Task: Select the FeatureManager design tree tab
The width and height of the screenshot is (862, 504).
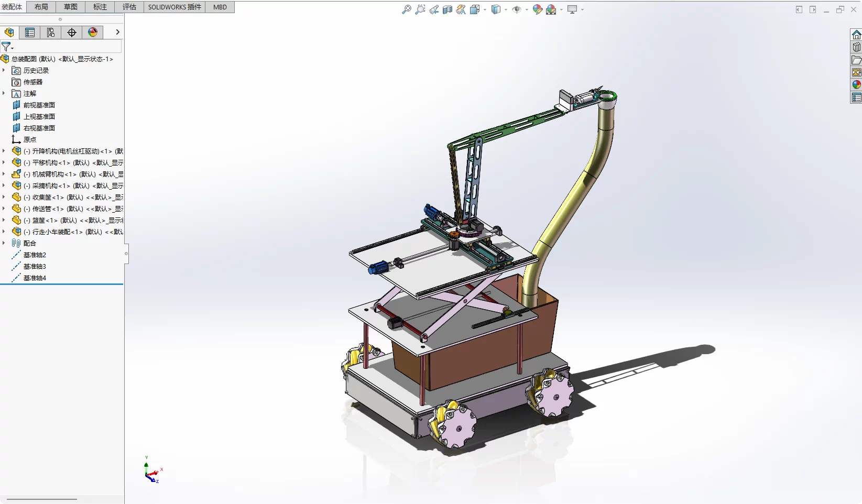Action: click(9, 32)
